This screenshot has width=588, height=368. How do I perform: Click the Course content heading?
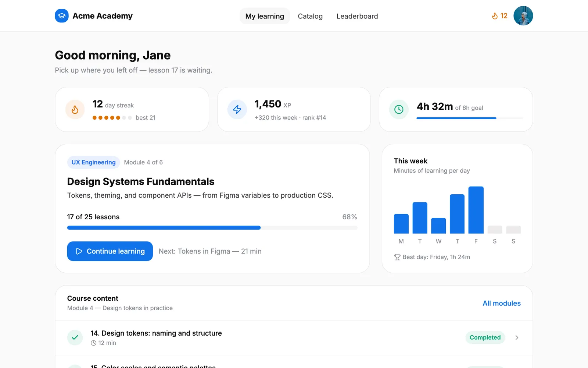tap(93, 298)
